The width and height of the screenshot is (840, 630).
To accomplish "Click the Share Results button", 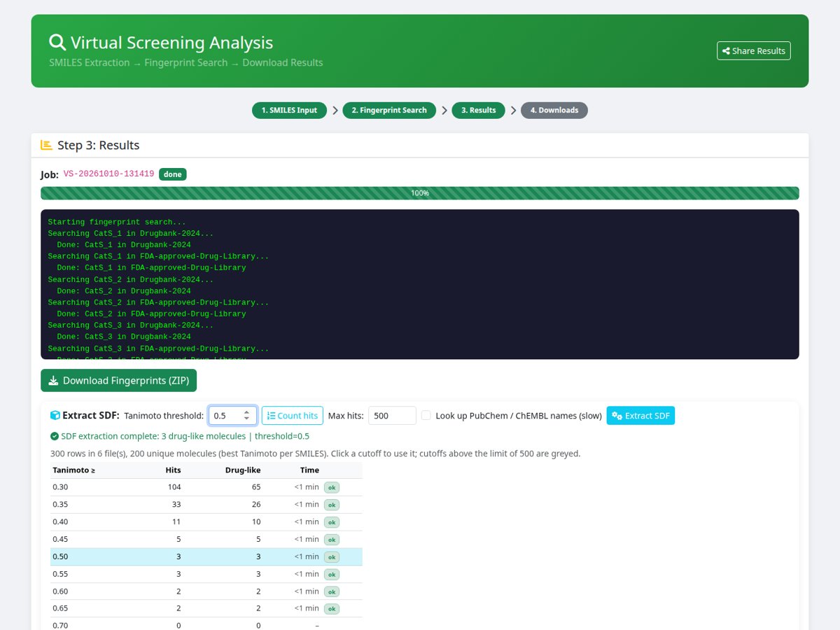I will pos(753,51).
